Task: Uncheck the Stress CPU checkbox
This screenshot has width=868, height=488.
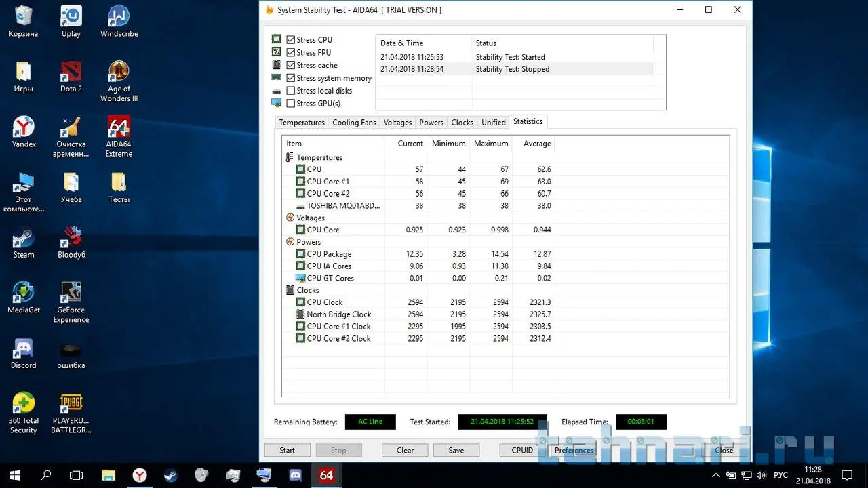Action: point(291,40)
